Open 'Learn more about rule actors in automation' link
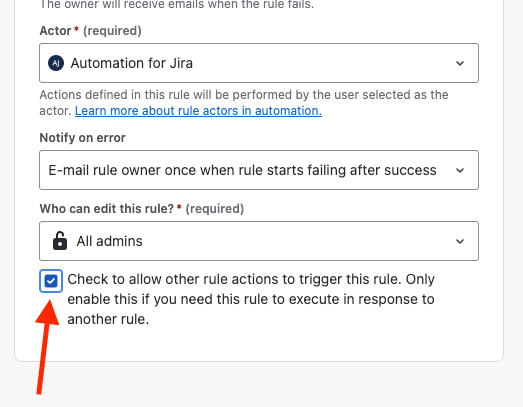The image size is (523, 407). (x=198, y=111)
